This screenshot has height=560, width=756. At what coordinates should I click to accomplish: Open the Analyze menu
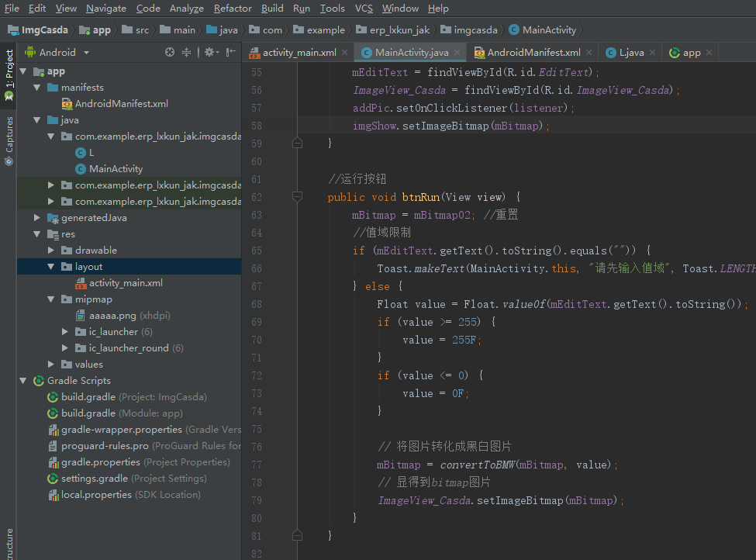(187, 9)
